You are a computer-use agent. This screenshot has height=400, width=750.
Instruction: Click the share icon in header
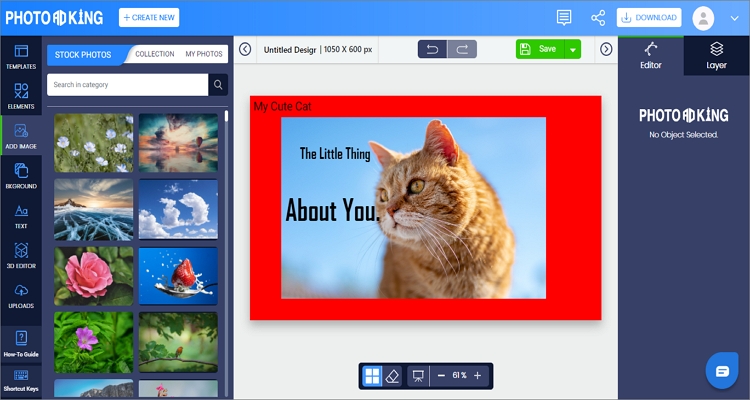point(598,18)
